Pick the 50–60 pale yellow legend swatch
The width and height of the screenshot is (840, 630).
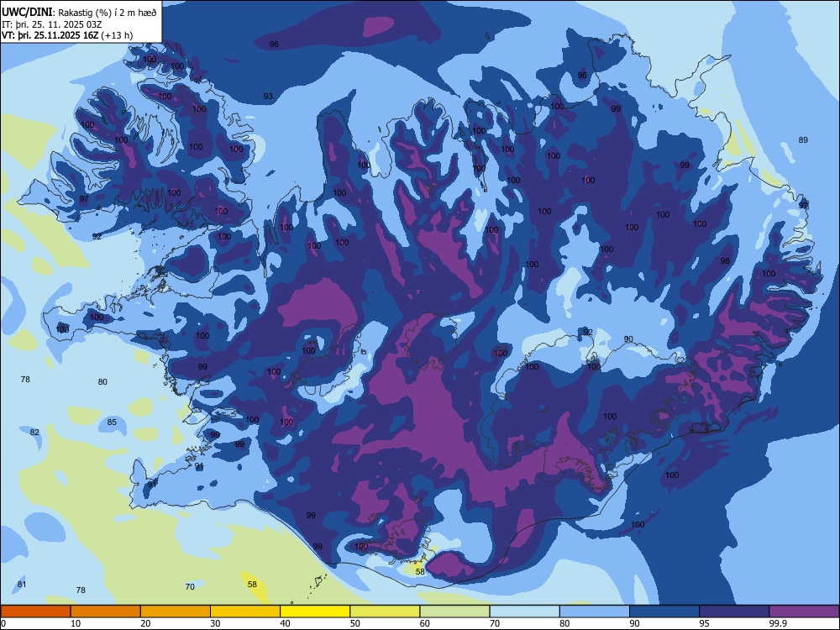[385, 612]
